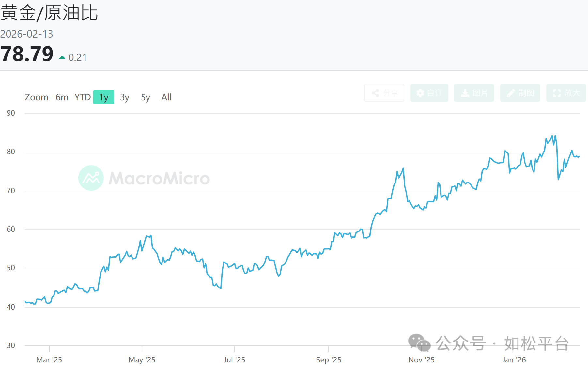Switch zoom range to YTD
Screen dimensions: 588x367
(x=83, y=97)
